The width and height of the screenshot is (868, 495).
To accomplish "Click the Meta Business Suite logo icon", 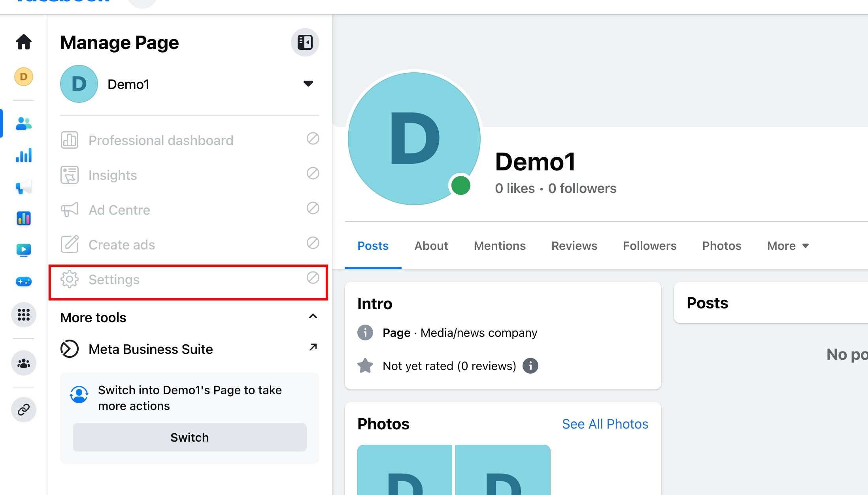I will pos(70,349).
